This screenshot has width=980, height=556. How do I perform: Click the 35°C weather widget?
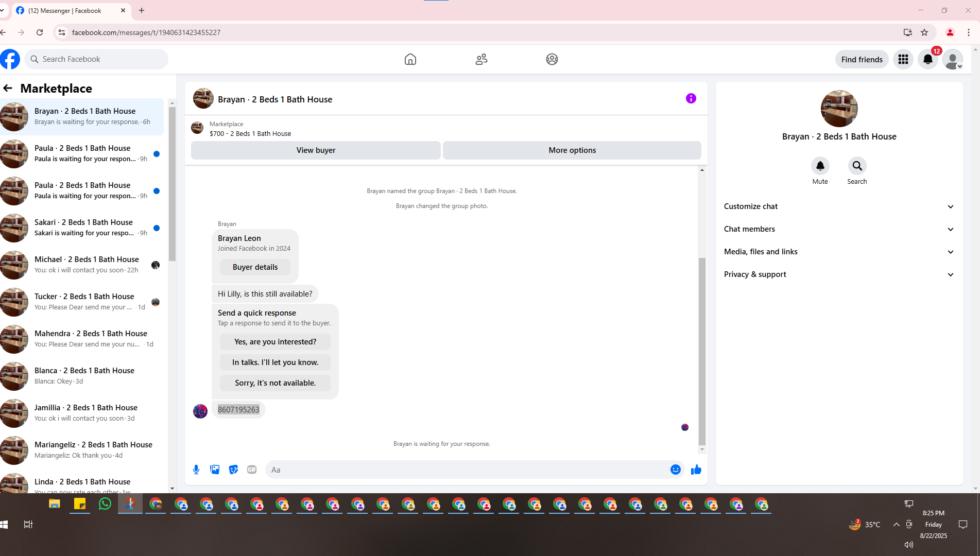click(x=865, y=525)
